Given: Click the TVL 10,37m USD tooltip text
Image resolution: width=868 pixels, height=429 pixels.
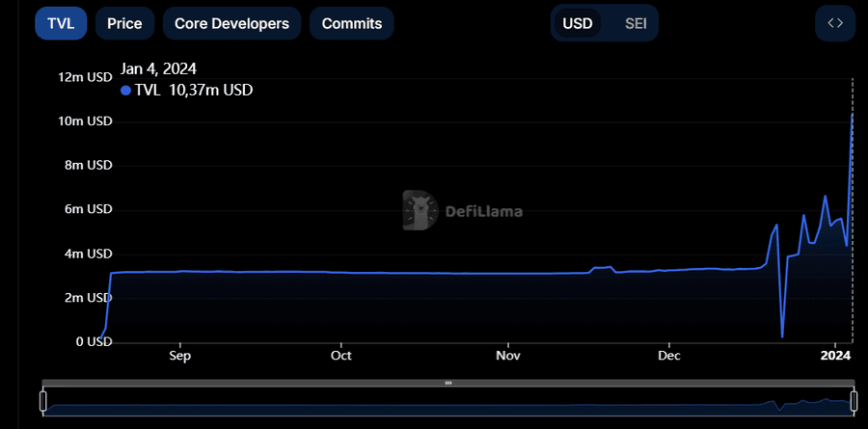Looking at the screenshot, I should 194,90.
